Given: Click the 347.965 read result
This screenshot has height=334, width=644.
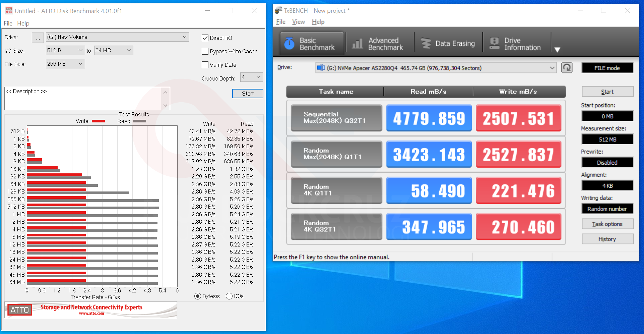Looking at the screenshot, I should point(429,227).
